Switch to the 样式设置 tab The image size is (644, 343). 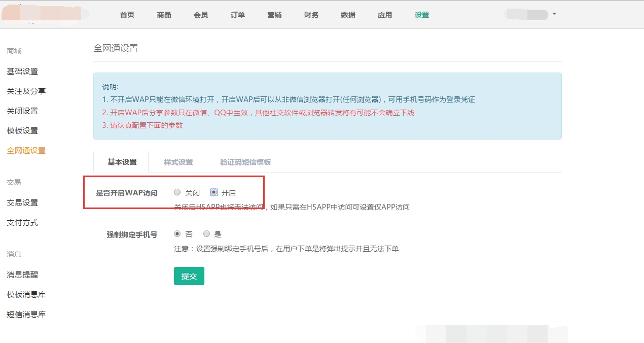coord(178,162)
